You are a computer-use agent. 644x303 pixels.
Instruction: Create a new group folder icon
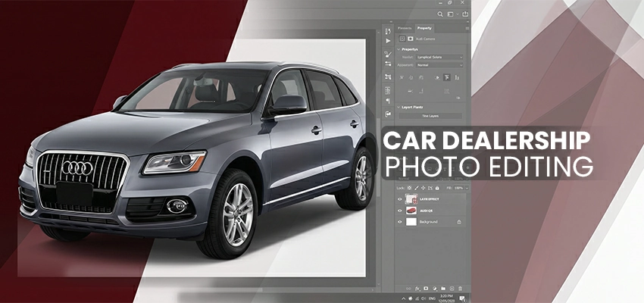pyautogui.click(x=443, y=289)
